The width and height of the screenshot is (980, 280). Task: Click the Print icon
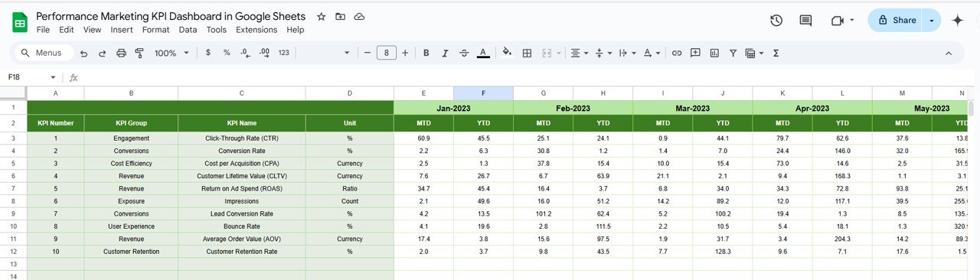121,53
